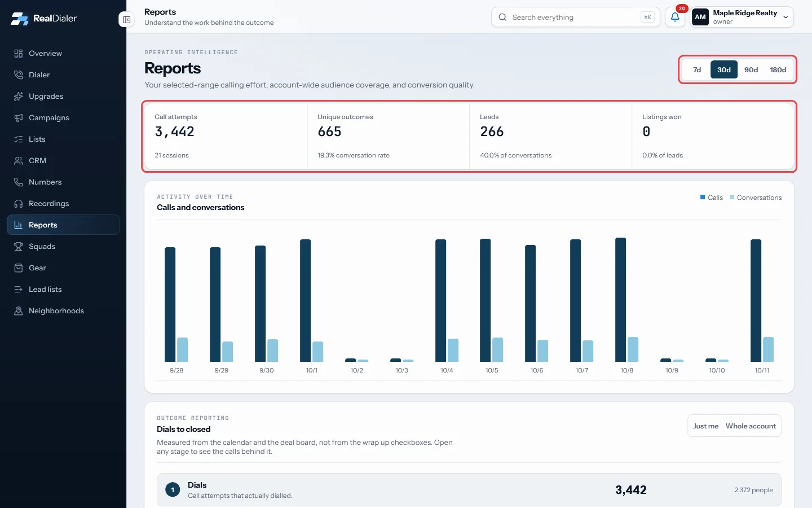
Task: Click the Numbers handset icon
Action: coord(19,182)
